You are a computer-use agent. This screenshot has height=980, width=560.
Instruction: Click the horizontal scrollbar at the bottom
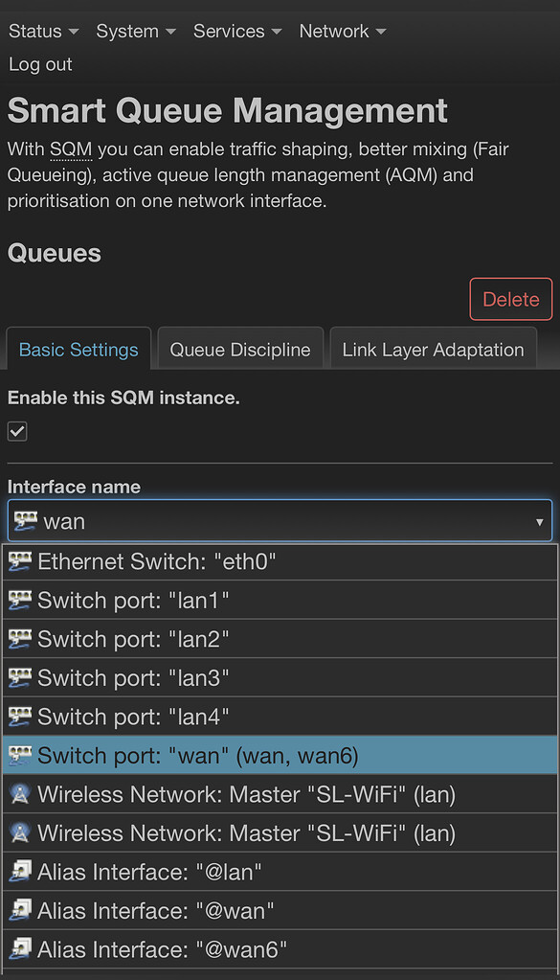[280, 973]
